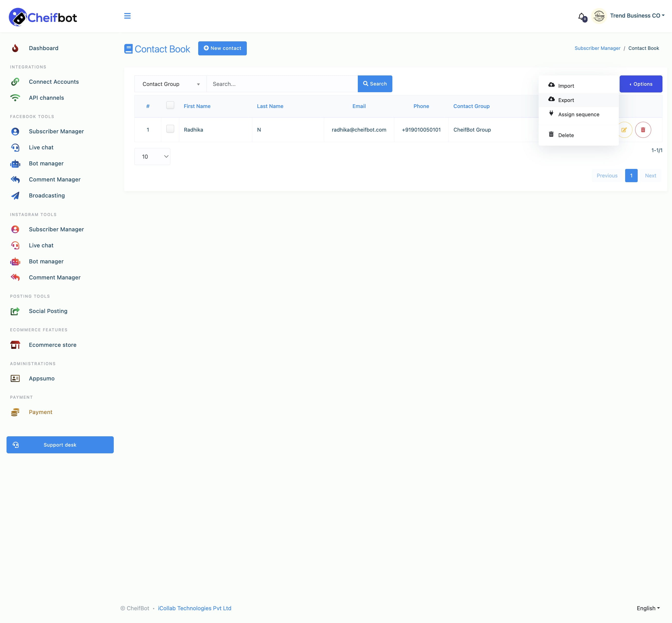Select Assign Sequence menu option
Image resolution: width=672 pixels, height=623 pixels.
click(578, 114)
